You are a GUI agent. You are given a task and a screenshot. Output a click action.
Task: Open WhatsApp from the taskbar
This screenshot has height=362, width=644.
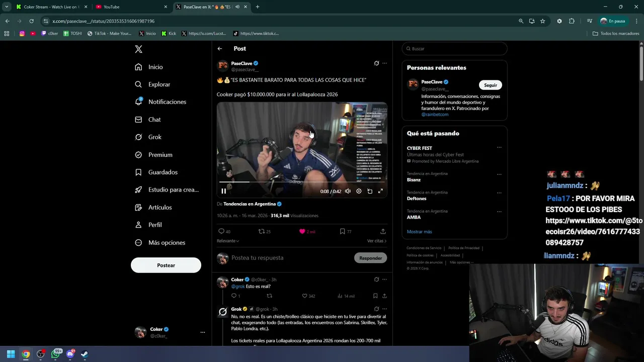[x=55, y=354]
